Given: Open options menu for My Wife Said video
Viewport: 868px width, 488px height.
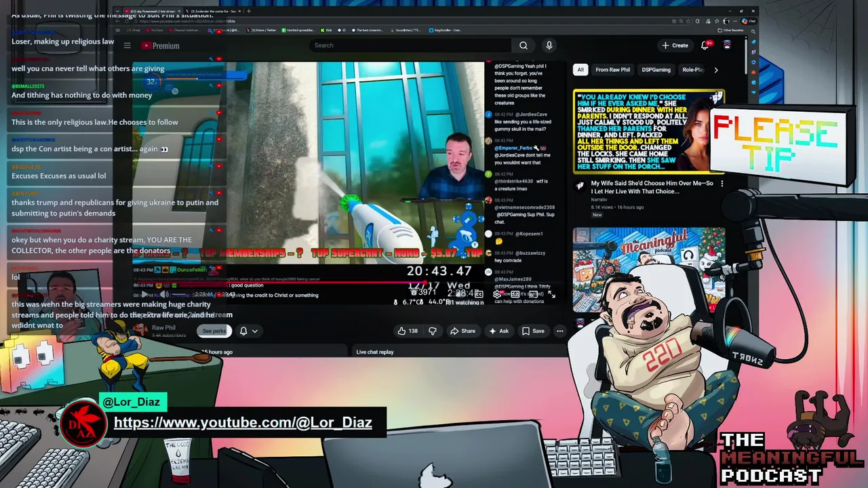Looking at the screenshot, I should coord(722,184).
